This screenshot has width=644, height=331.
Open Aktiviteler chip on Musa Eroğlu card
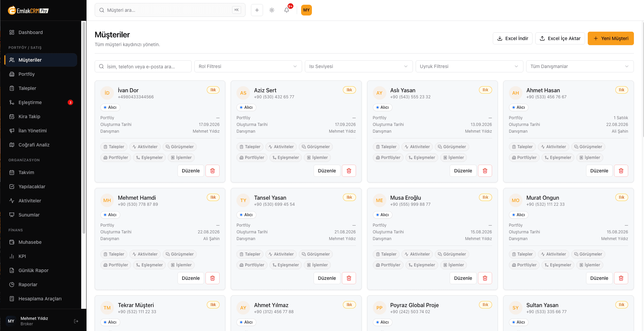pyautogui.click(x=417, y=254)
